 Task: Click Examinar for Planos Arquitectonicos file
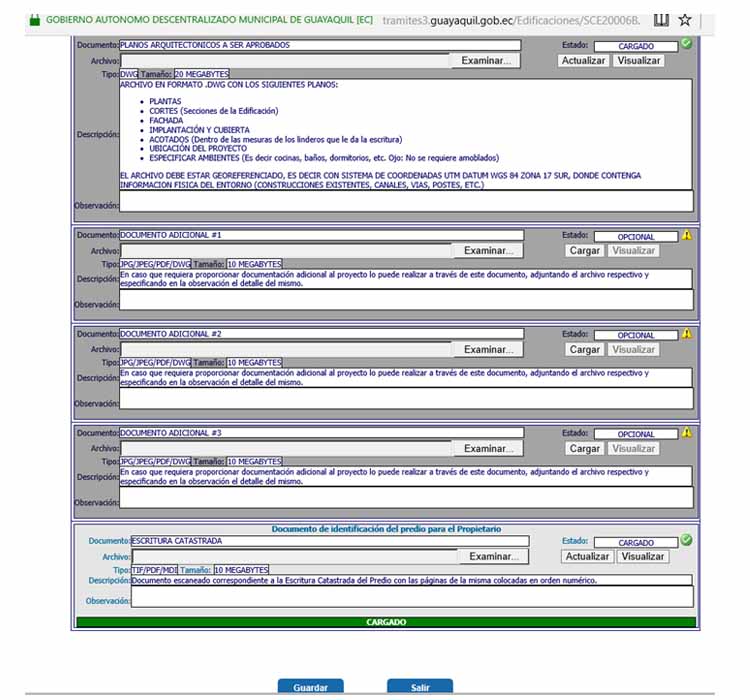pyautogui.click(x=485, y=61)
